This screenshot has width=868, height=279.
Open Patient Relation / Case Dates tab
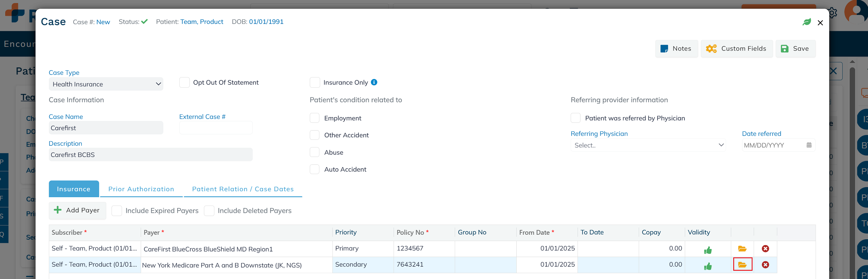click(243, 189)
